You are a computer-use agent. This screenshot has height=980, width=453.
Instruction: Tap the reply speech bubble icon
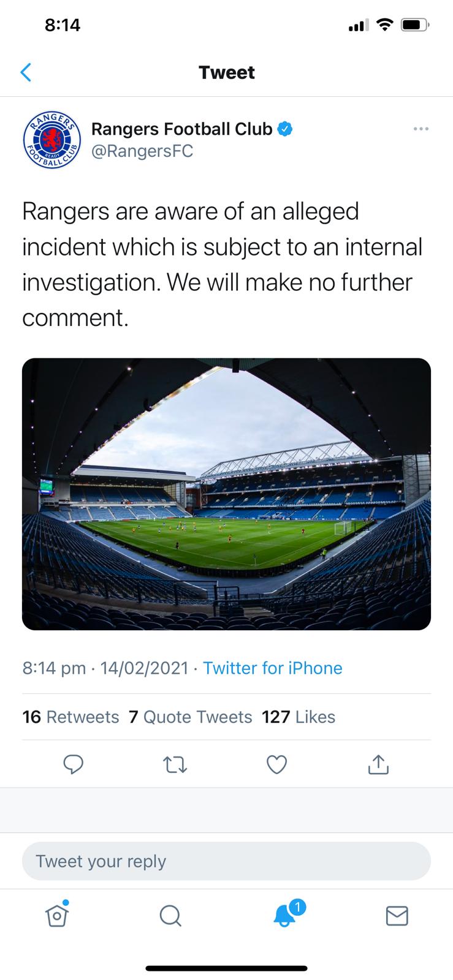point(74,764)
